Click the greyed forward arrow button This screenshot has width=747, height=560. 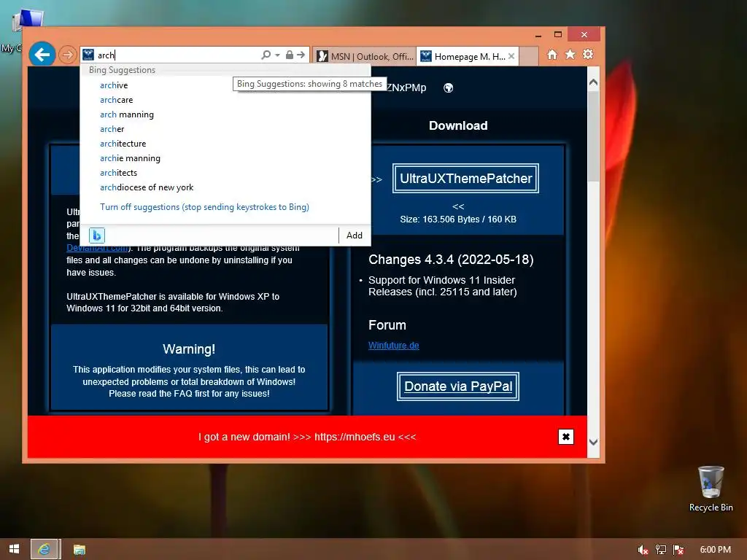pos(68,55)
